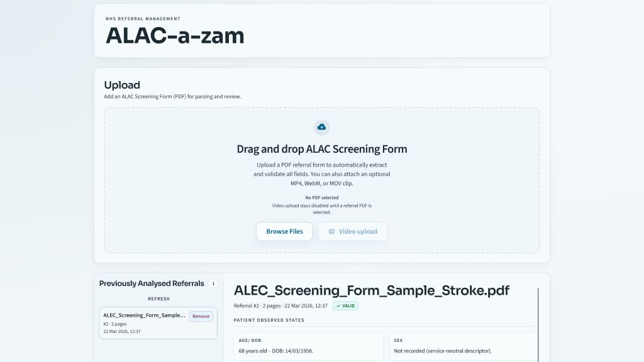
Task: Click the NHS Referral Management label
Action: click(x=143, y=19)
